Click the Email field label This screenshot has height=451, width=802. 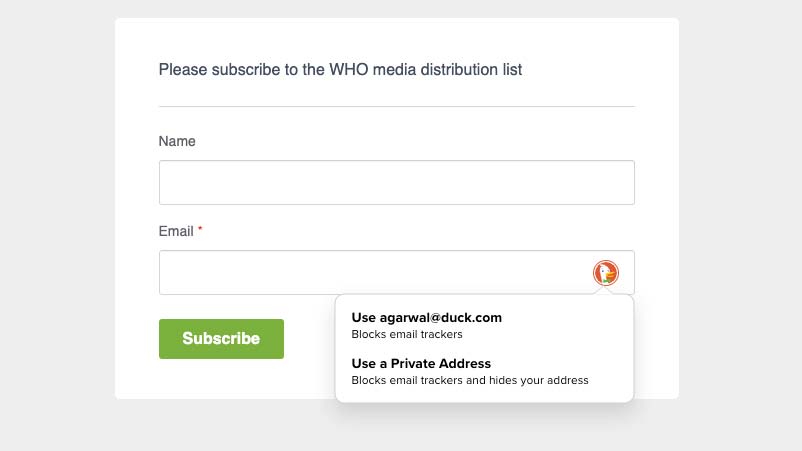click(176, 231)
